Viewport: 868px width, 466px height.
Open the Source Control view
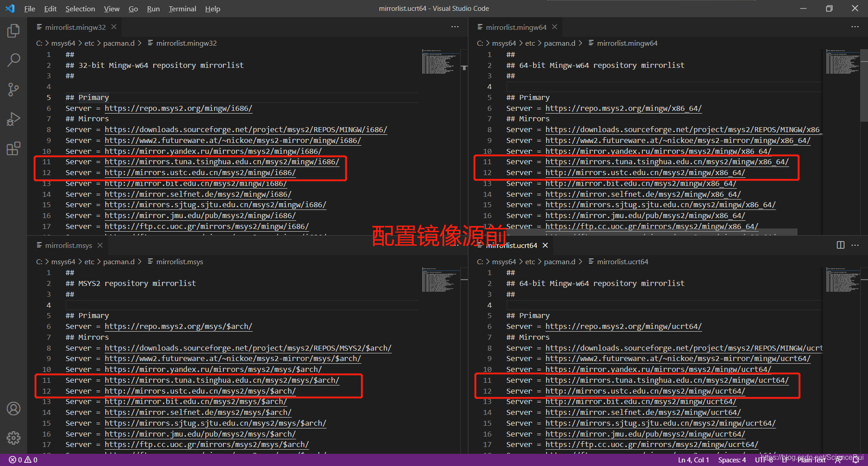(14, 90)
